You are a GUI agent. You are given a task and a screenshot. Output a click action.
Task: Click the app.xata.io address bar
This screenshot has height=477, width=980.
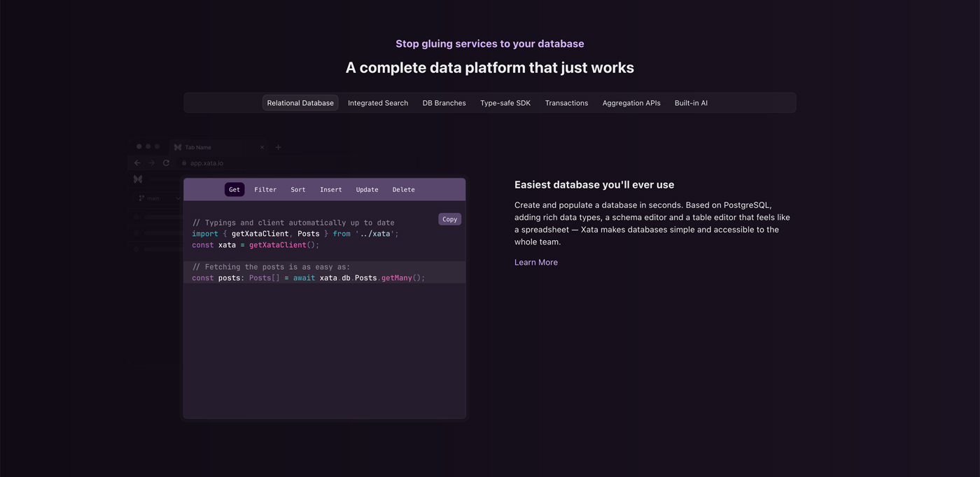[x=205, y=163]
